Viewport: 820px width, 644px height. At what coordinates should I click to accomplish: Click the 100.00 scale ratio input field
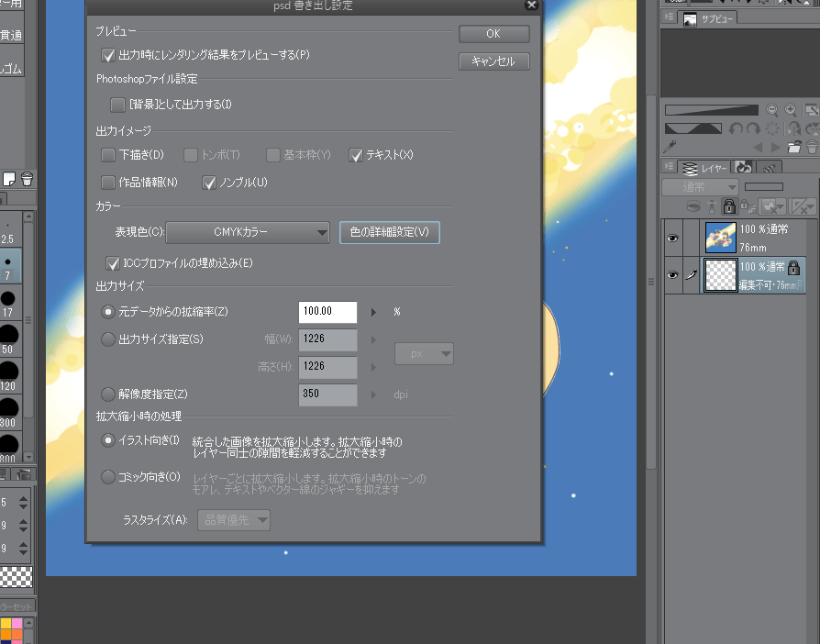click(x=327, y=312)
